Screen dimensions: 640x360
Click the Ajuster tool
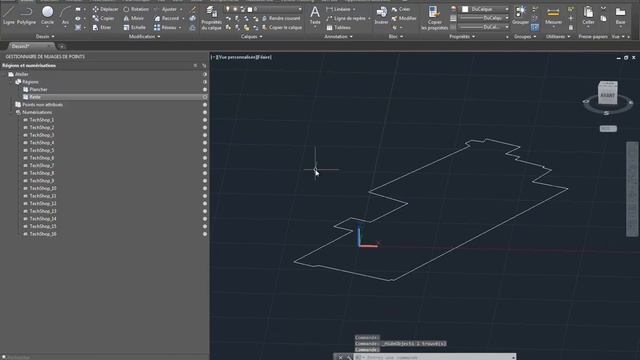[x=165, y=9]
